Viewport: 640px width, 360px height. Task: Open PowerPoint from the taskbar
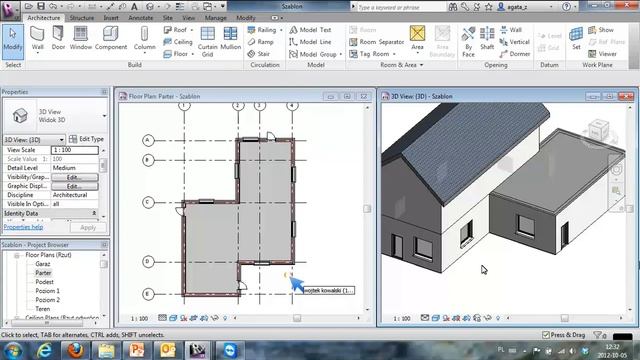(137, 351)
